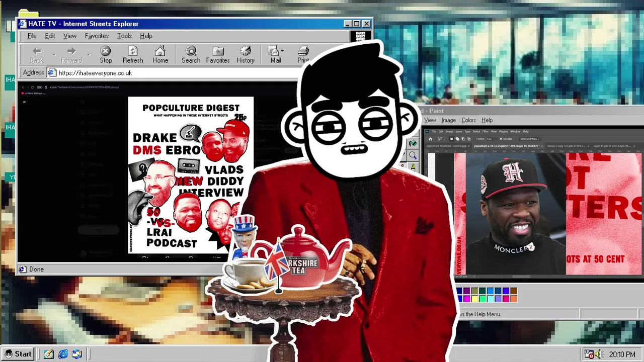Pick the orange swatch in Paint's palette
Viewport: 644px width, 362px height.
click(514, 299)
